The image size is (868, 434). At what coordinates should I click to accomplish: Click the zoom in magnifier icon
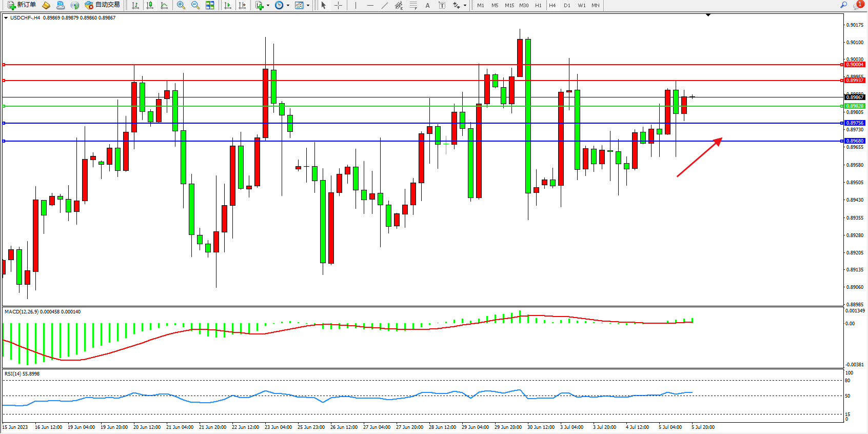(181, 5)
